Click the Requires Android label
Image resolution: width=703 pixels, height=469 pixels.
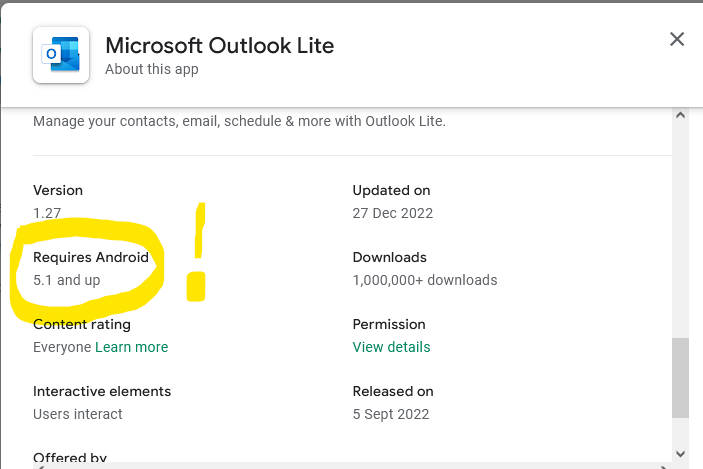tap(91, 257)
